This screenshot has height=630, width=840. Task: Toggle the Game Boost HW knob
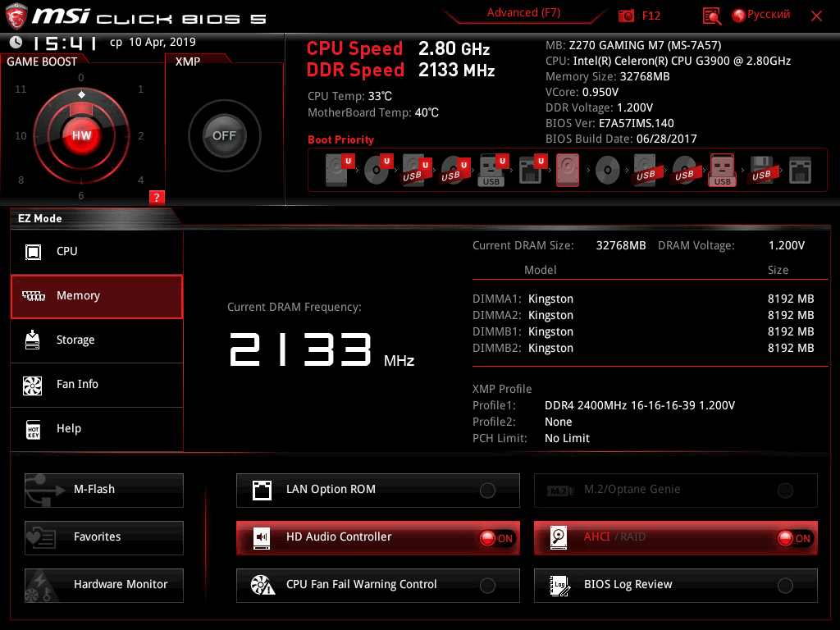click(81, 135)
